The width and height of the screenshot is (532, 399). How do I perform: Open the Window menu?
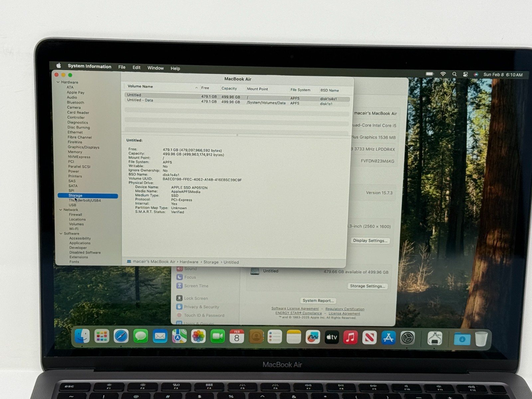pos(155,68)
